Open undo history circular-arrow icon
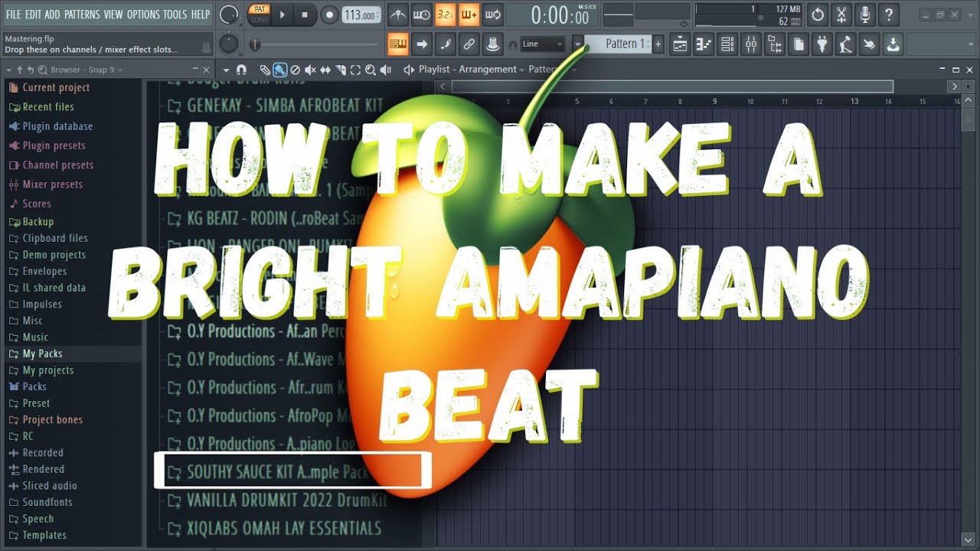 pos(818,15)
